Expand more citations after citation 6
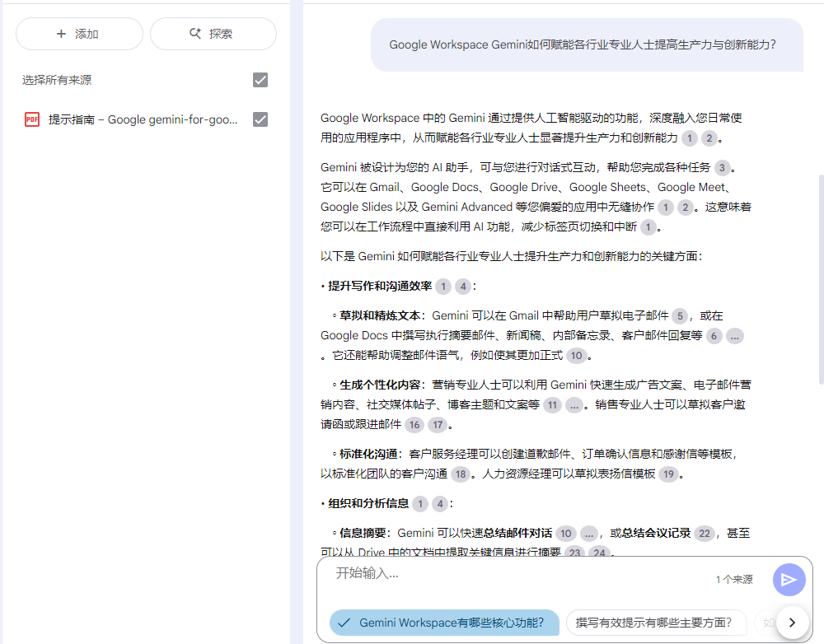This screenshot has width=824, height=644. [x=735, y=336]
